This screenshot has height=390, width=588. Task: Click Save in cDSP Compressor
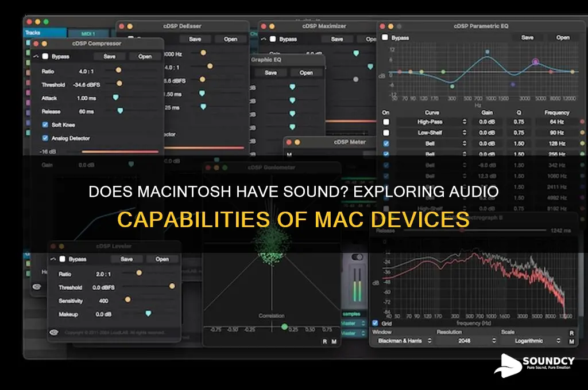click(110, 56)
